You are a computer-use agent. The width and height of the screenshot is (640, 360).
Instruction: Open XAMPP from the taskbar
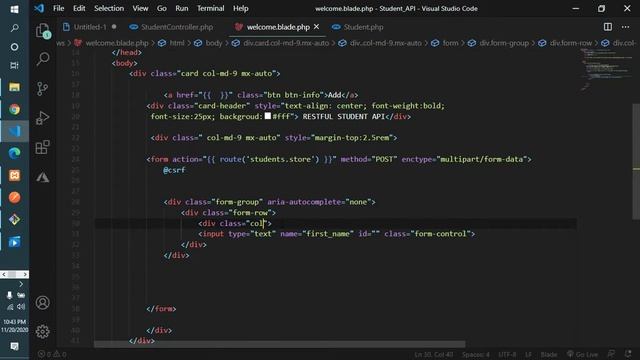[x=14, y=176]
